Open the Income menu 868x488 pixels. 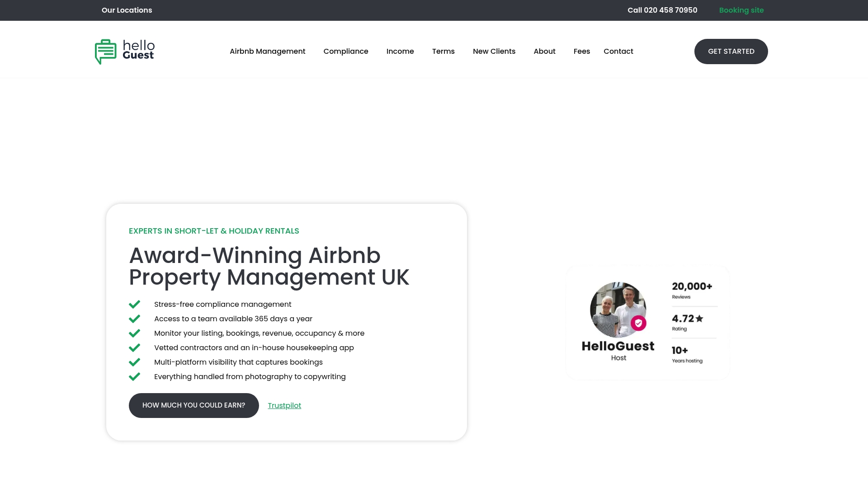pos(400,52)
